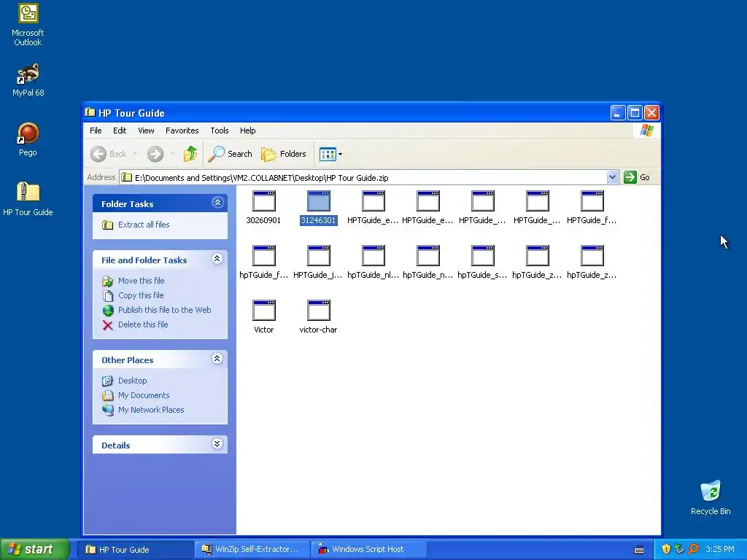Select the hpTGuide_s... file

pyautogui.click(x=482, y=262)
